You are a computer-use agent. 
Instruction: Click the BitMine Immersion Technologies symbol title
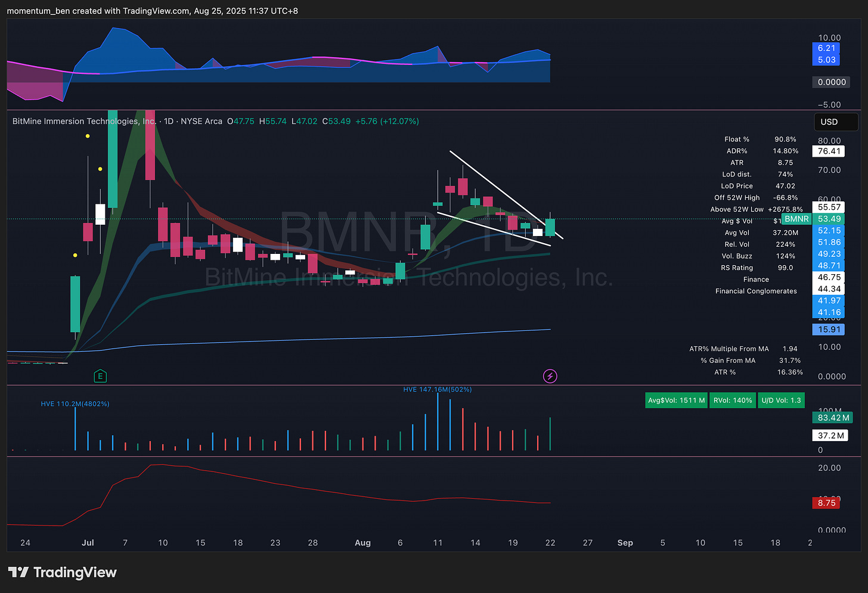tap(84, 122)
